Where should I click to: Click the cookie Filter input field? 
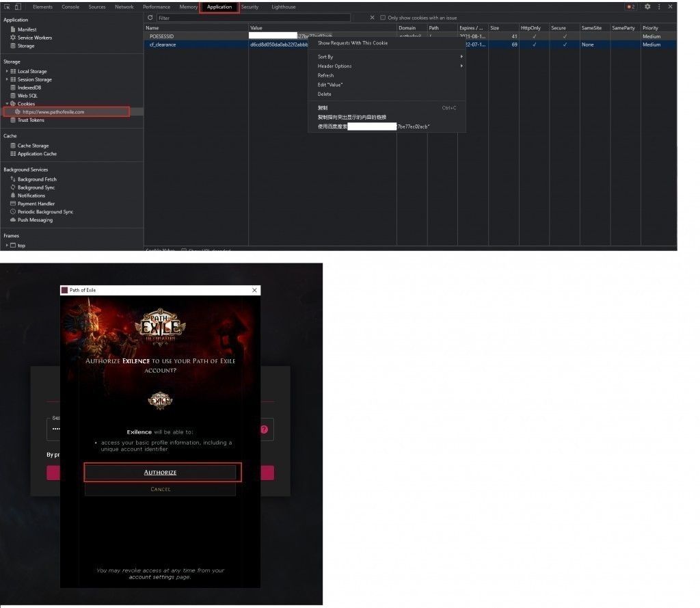coord(253,18)
